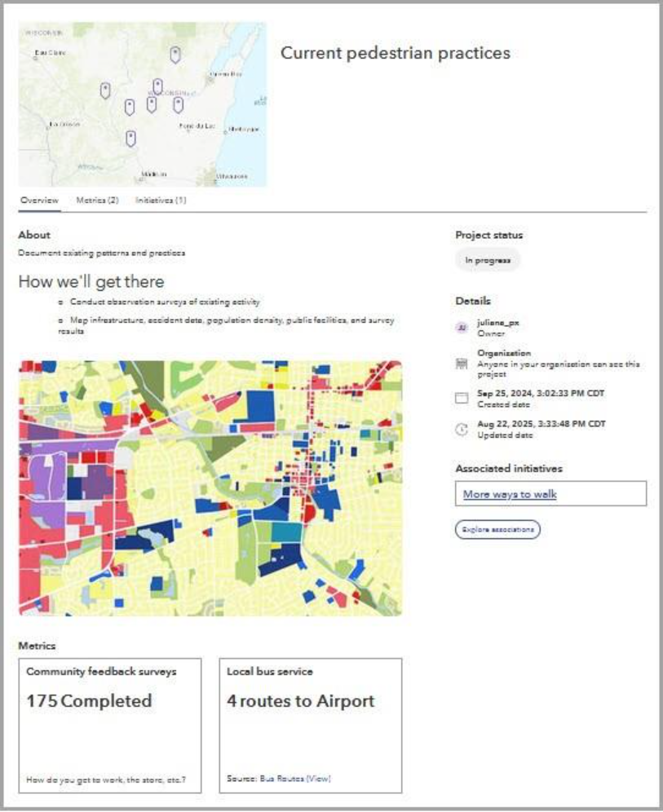This screenshot has height=812, width=663.
Task: Click the In progress status badge
Action: [488, 261]
